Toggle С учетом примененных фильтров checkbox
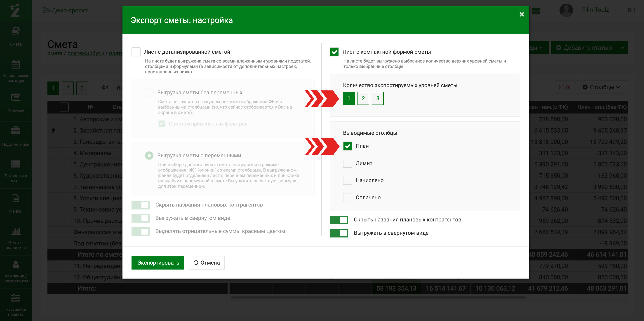Viewport: 644px width, 321px height. 162,124
